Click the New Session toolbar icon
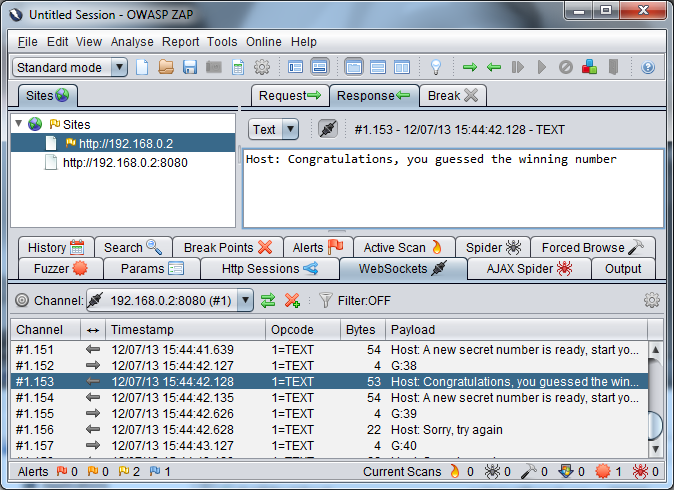The width and height of the screenshot is (674, 490). [x=142, y=67]
